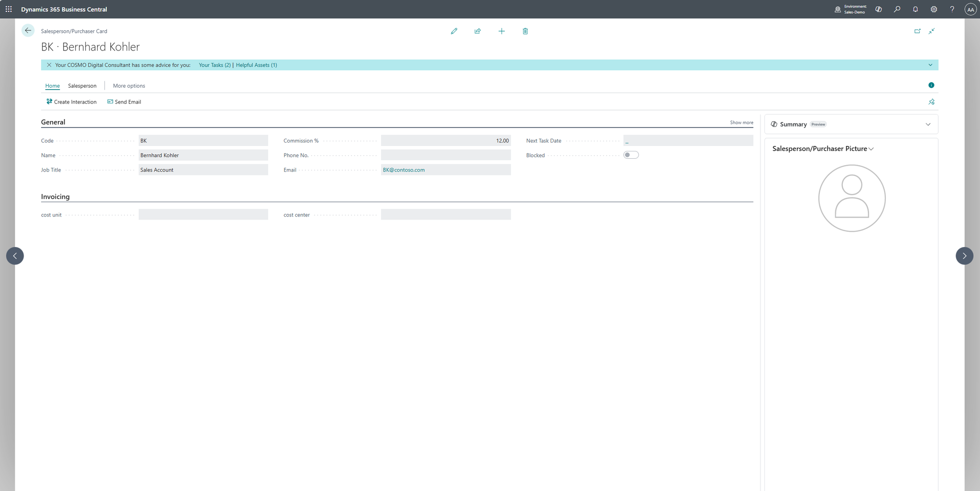
Task: Click the Send Email action
Action: (124, 102)
